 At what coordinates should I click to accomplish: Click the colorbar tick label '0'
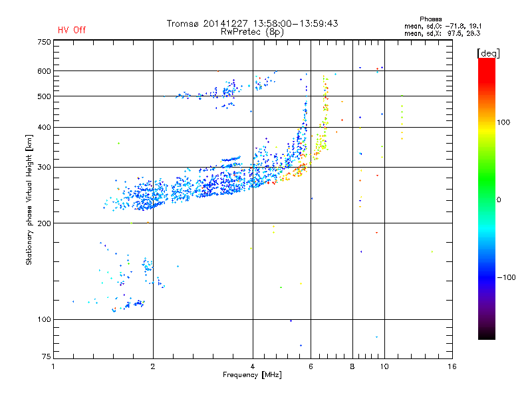click(x=499, y=200)
